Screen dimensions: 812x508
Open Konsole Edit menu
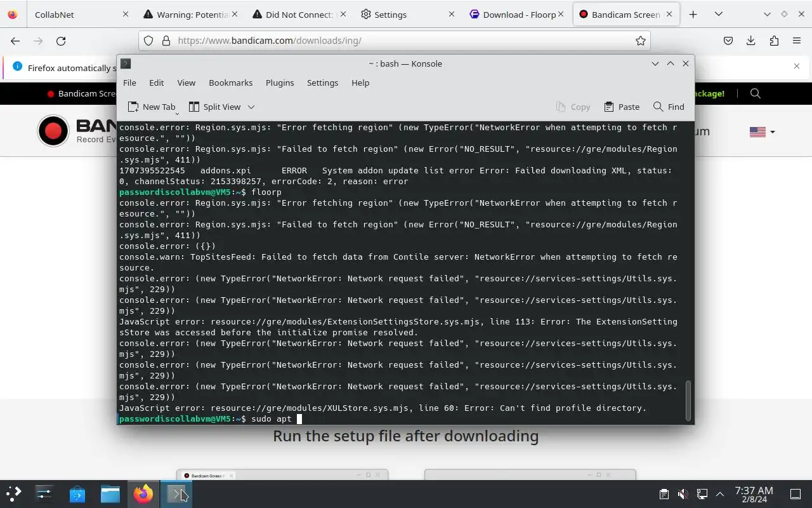tap(156, 83)
